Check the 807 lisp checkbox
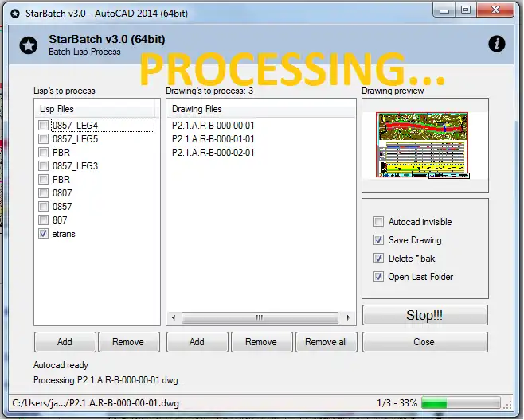 coord(43,220)
